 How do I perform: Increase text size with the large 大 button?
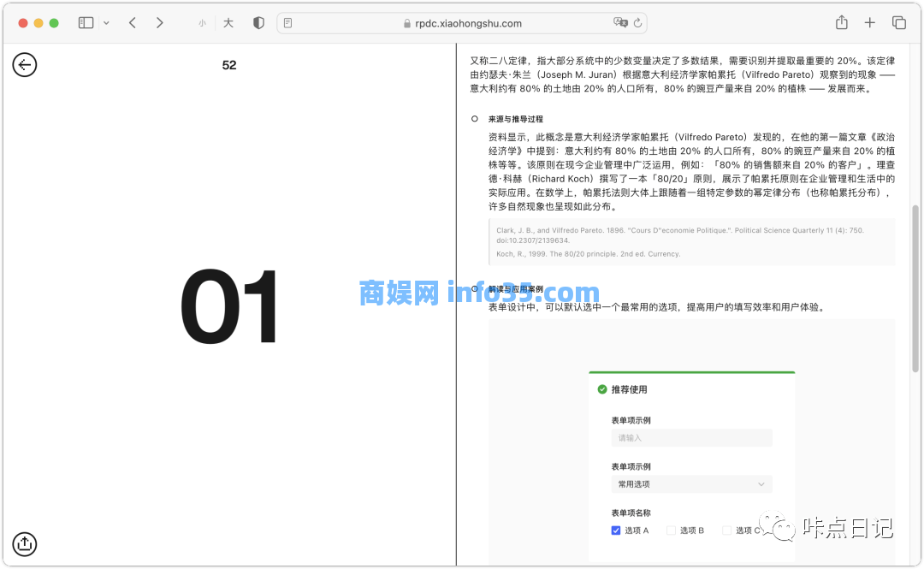coord(228,23)
